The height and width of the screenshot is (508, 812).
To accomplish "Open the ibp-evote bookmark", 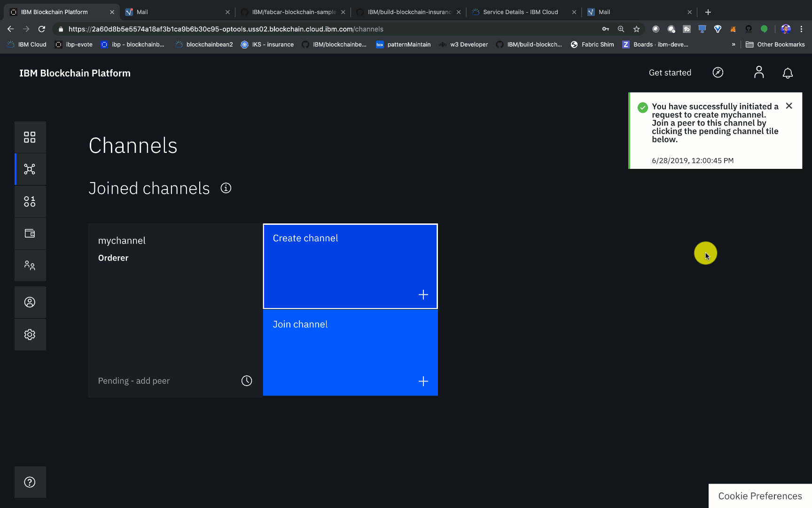I will 74,45.
